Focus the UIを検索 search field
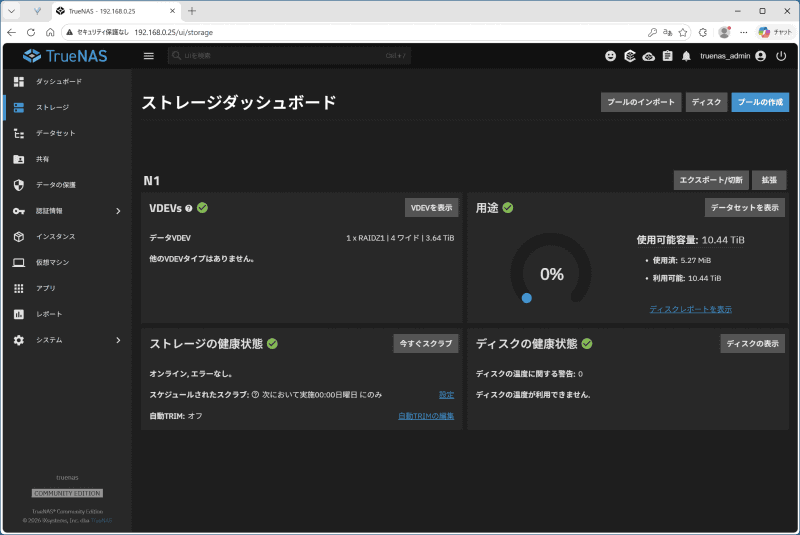The height and width of the screenshot is (535, 800). coord(289,56)
